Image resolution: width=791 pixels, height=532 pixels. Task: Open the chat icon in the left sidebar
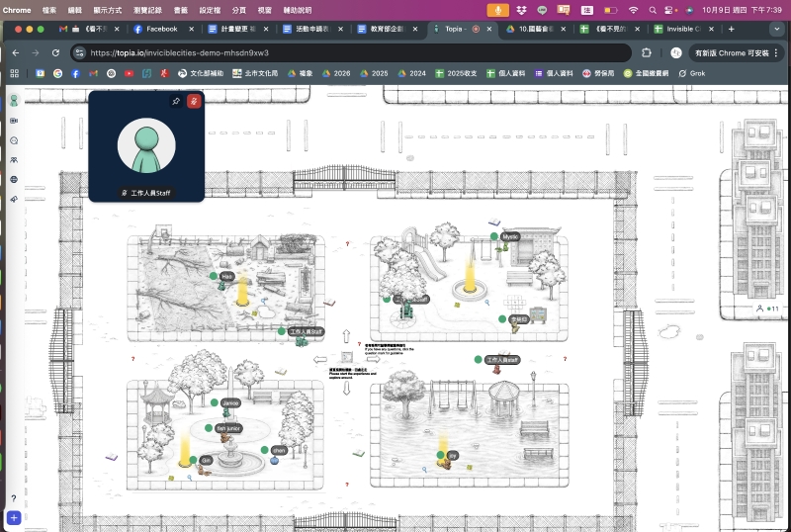coord(14,140)
